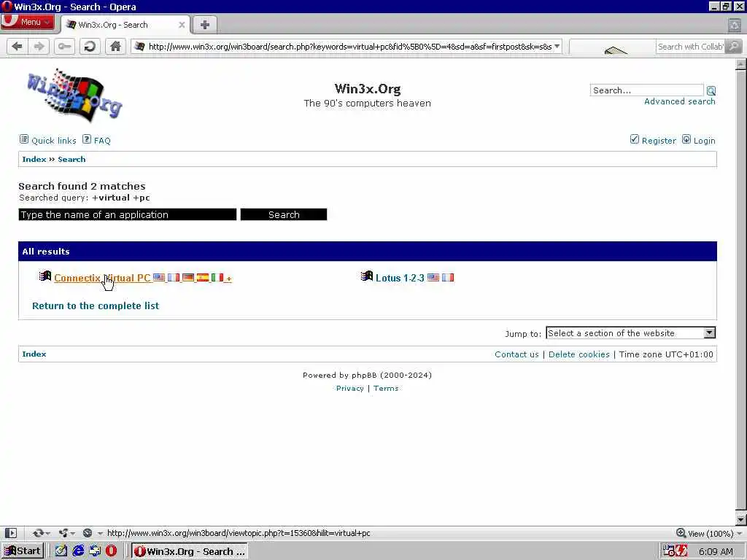This screenshot has height=560, width=747.
Task: Expand the address bar history dropdown
Action: tap(557, 46)
